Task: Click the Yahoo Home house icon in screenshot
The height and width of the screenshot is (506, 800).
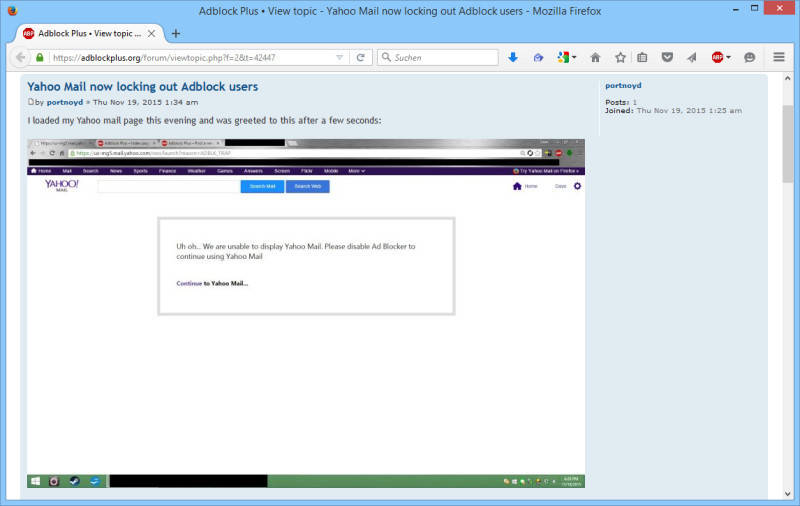Action: coord(517,186)
